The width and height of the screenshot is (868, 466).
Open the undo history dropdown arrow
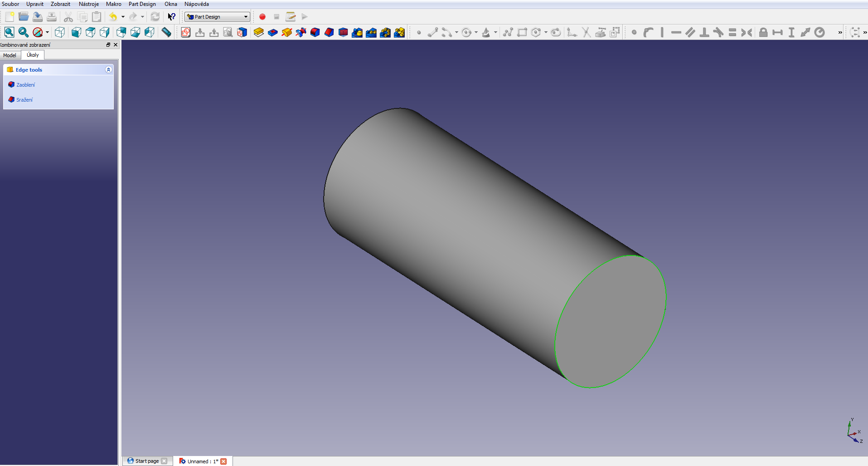point(123,17)
